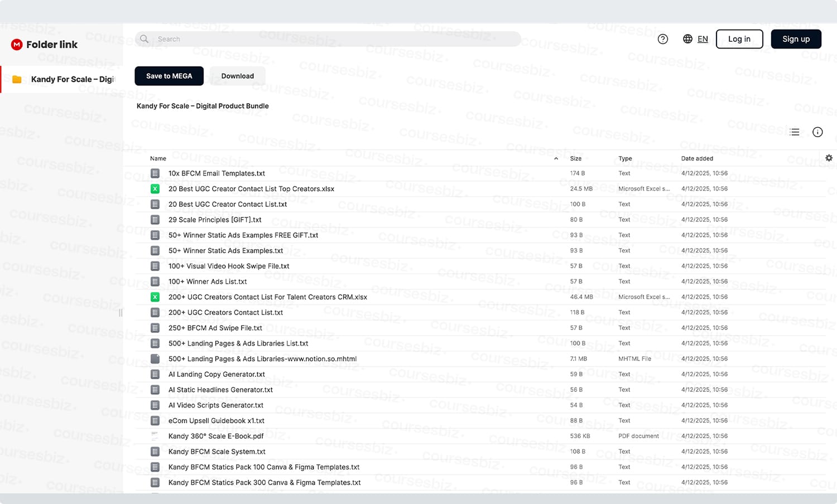837x504 pixels.
Task: Click the 88 B size cell
Action: tap(576, 420)
